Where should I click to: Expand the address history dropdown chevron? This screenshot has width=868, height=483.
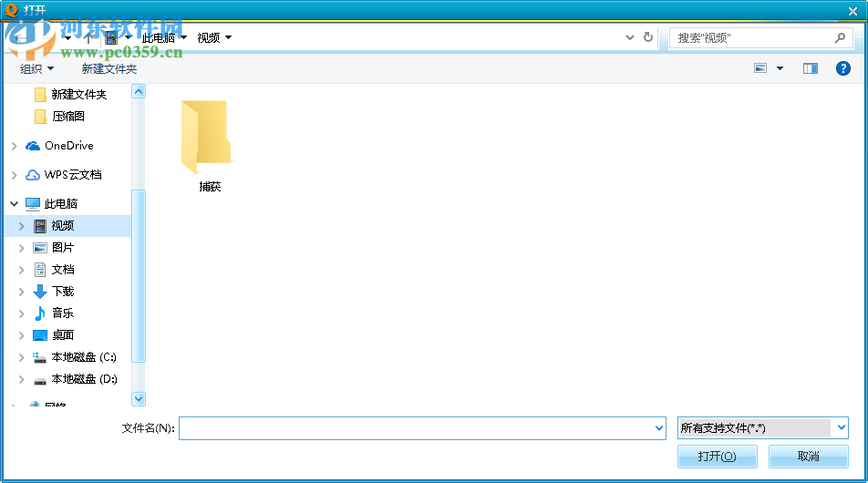pos(629,37)
